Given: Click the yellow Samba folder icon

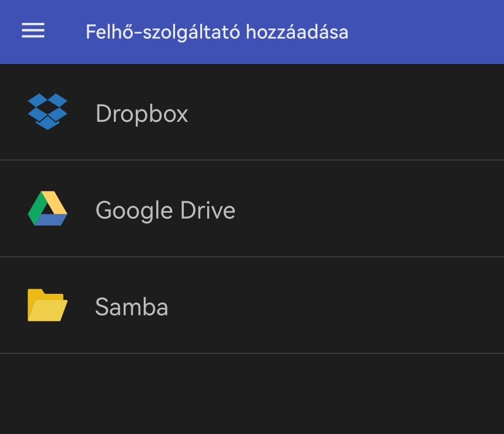Looking at the screenshot, I should pyautogui.click(x=48, y=306).
